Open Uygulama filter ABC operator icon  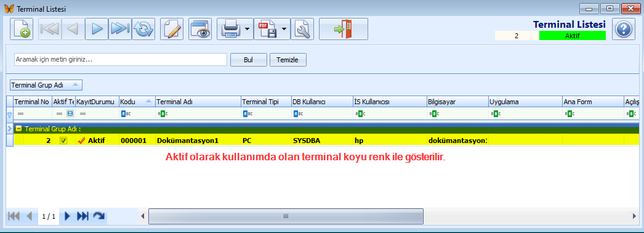click(x=496, y=113)
